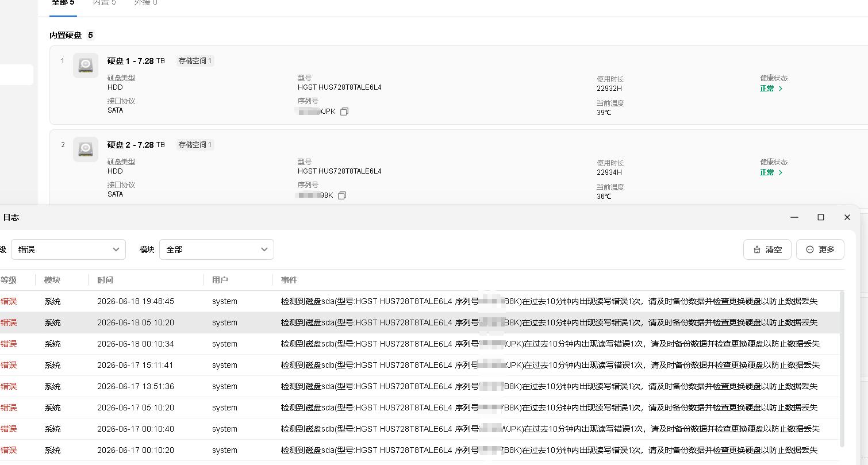Select log entry at 2026-06-18 00:10:34
The width and height of the screenshot is (868, 465).
click(x=420, y=344)
